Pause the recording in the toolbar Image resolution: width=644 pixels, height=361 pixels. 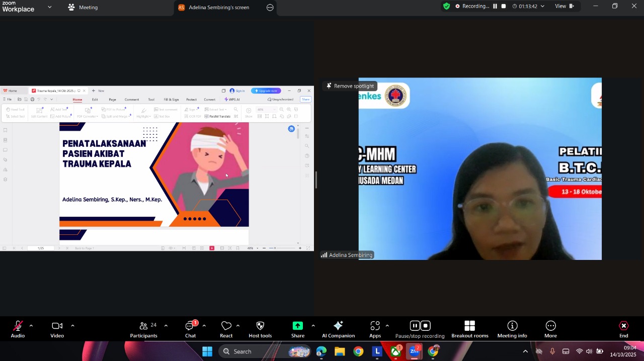coord(415,325)
